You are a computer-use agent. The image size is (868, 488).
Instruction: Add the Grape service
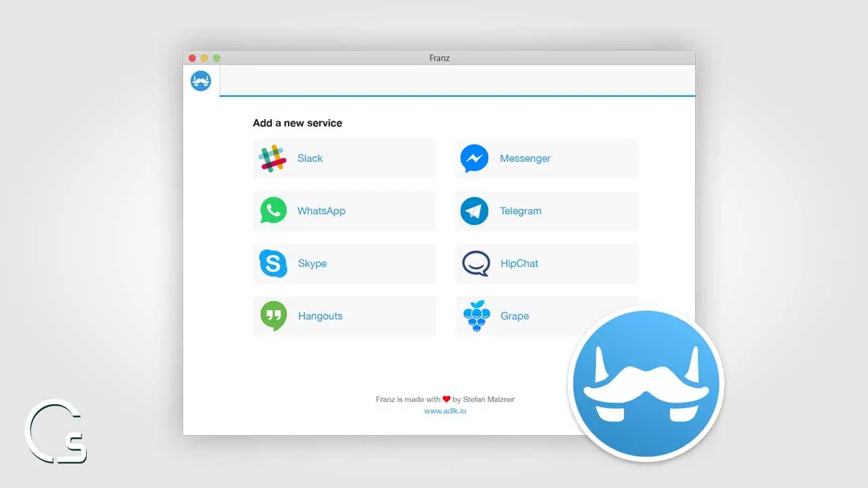tap(547, 316)
